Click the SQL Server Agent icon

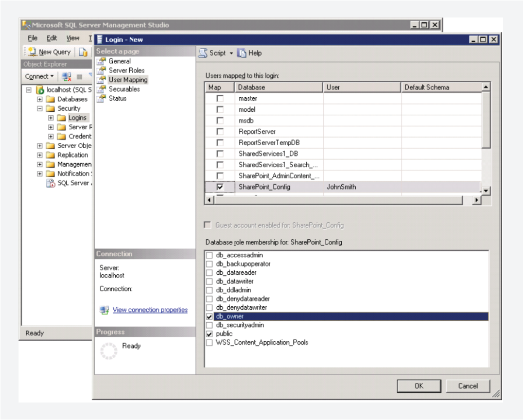coord(50,183)
